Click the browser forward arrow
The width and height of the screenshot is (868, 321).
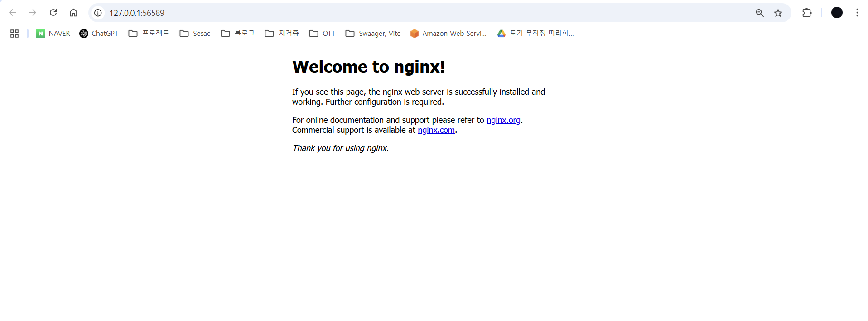pyautogui.click(x=33, y=13)
